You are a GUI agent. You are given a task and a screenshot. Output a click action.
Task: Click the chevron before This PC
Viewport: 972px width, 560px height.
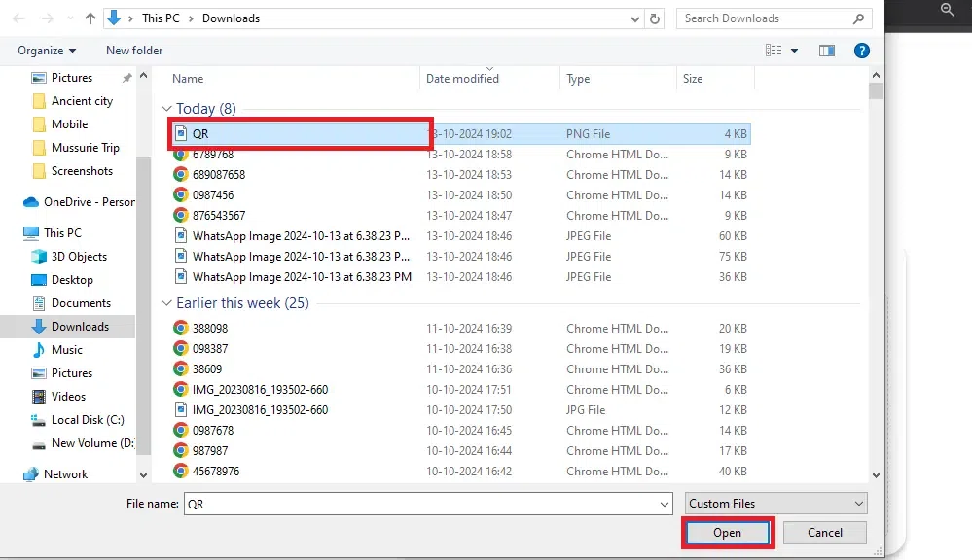[130, 19]
